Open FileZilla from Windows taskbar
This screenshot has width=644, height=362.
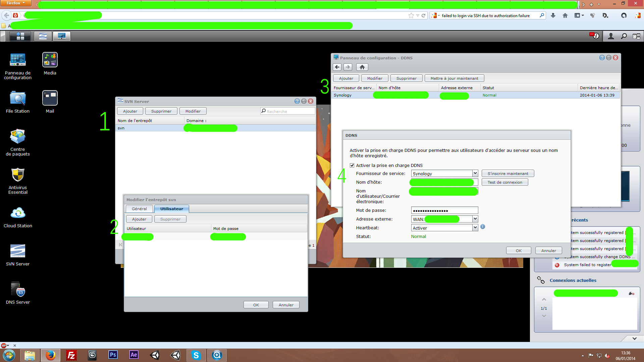click(x=71, y=355)
